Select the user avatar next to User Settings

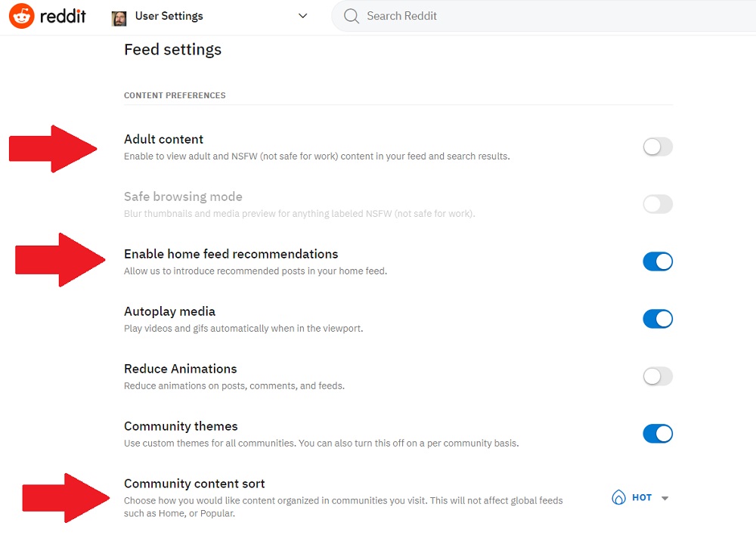(119, 17)
